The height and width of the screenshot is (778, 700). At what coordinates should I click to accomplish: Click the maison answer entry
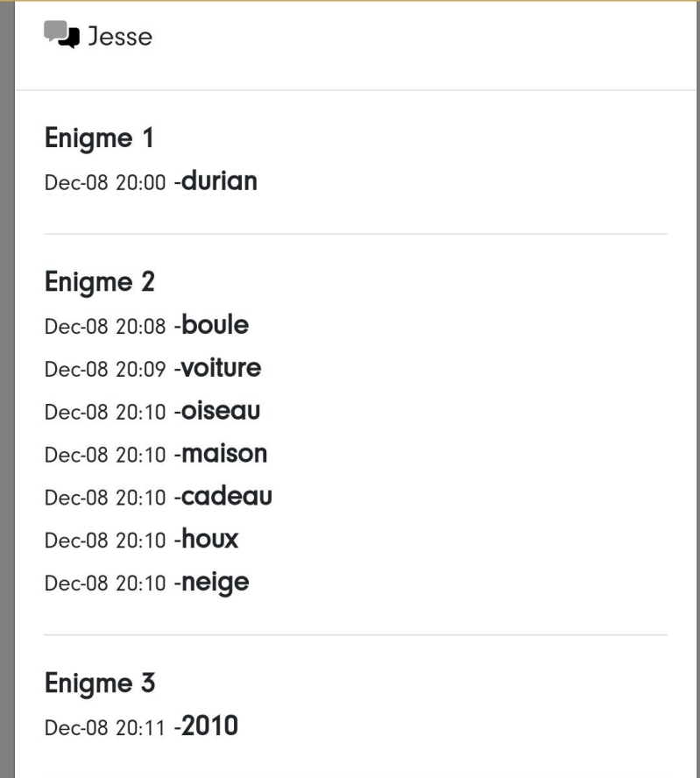pos(224,454)
